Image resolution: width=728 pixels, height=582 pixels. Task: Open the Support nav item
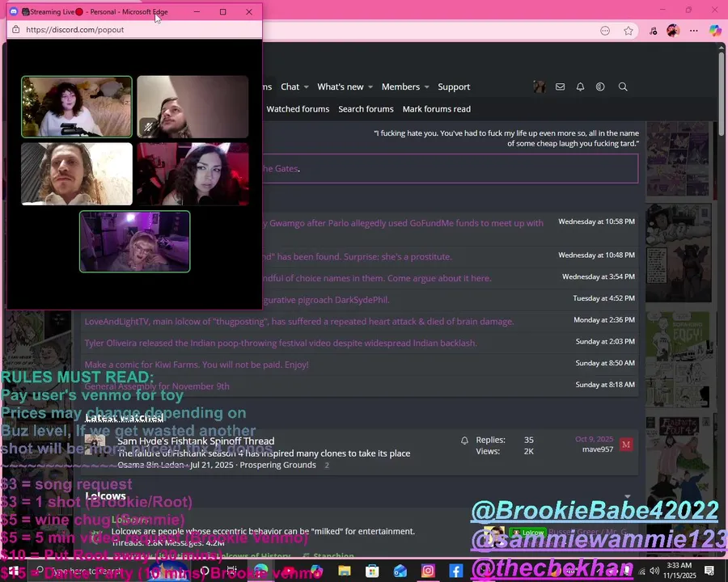(454, 86)
